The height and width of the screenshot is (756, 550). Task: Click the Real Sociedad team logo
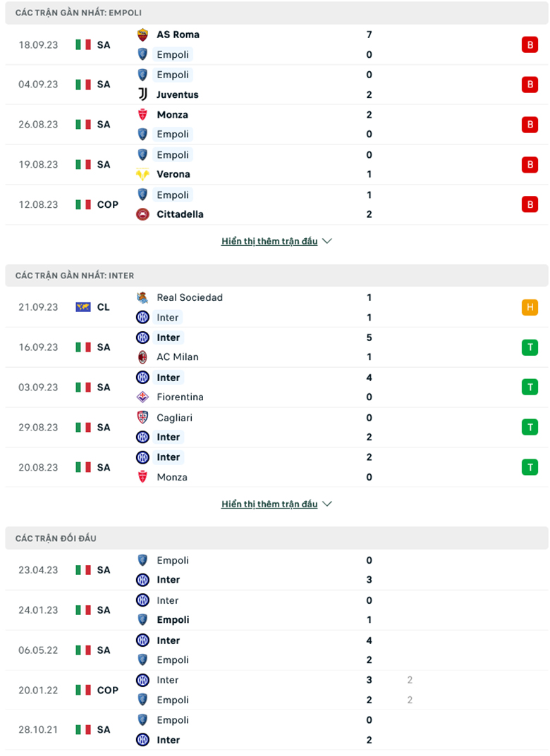143,297
